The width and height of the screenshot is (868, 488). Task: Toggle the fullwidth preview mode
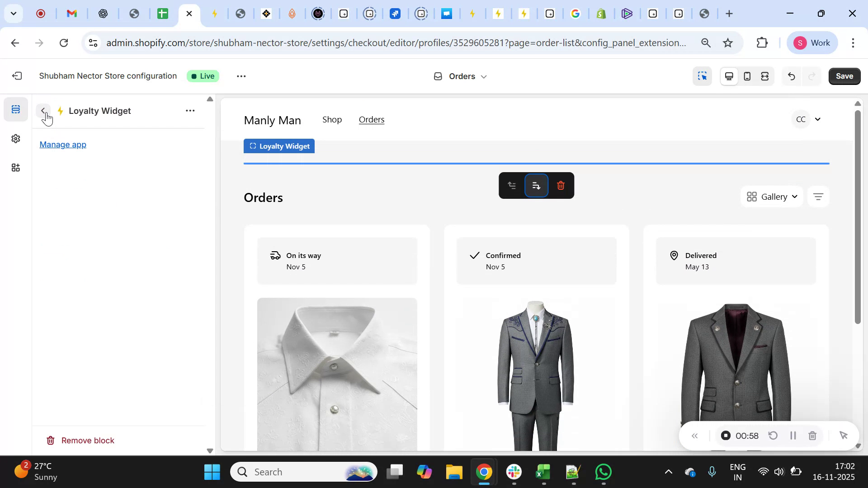pyautogui.click(x=764, y=76)
